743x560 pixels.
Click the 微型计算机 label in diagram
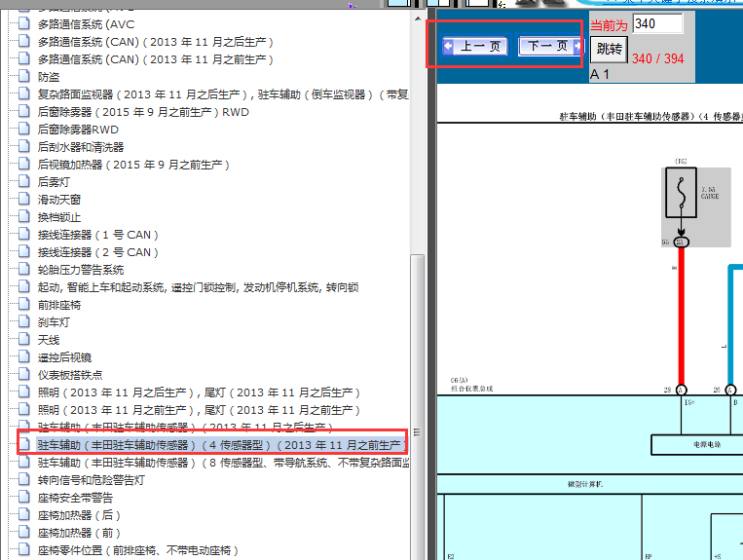point(584,484)
